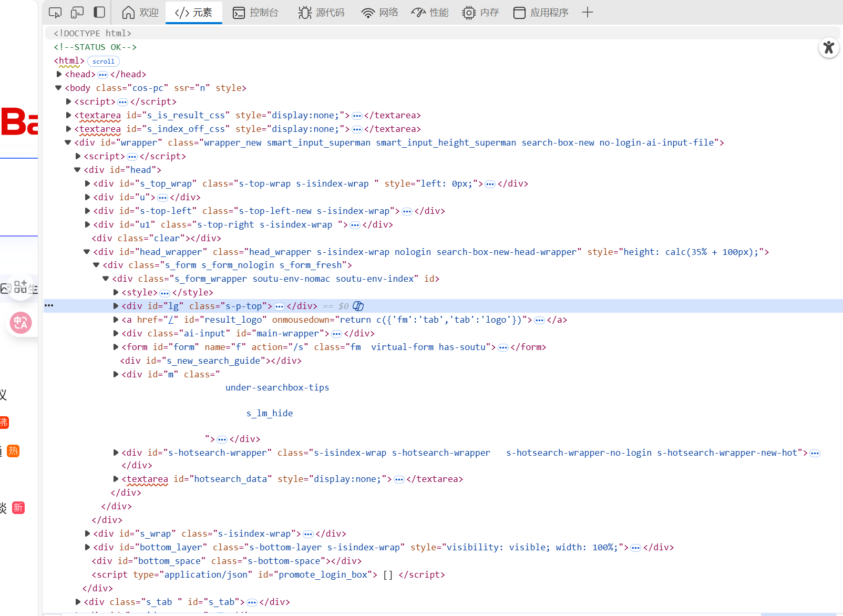Click the plus icon to add more tools
Screen dimensions: 843x616
point(588,13)
